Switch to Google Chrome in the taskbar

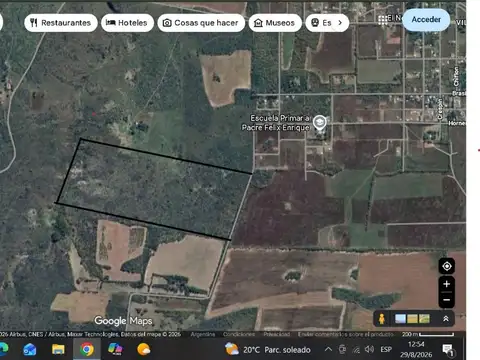click(87, 349)
